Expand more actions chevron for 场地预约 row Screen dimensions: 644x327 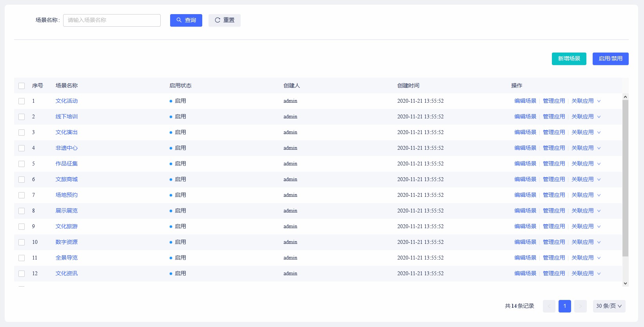pos(599,195)
